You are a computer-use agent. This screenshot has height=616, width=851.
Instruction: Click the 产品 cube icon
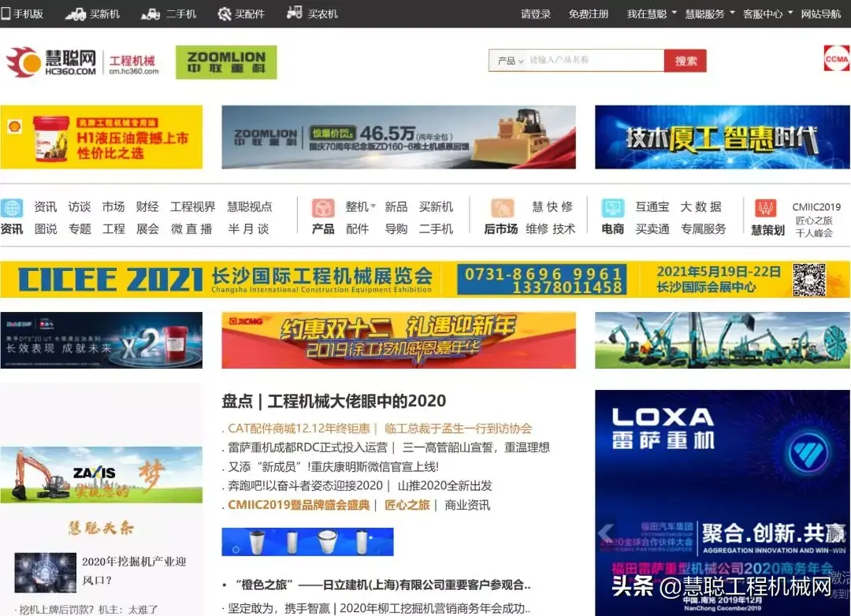click(x=323, y=208)
